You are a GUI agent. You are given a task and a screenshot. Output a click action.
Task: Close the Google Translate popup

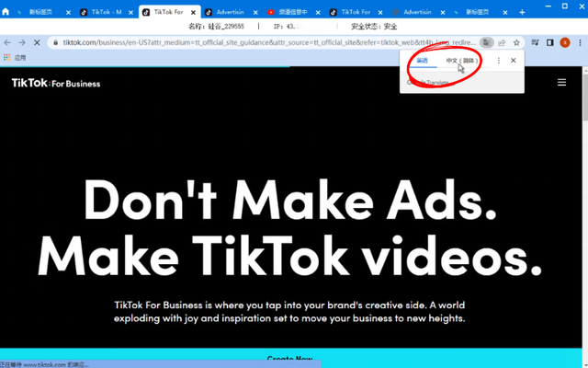[x=514, y=61]
